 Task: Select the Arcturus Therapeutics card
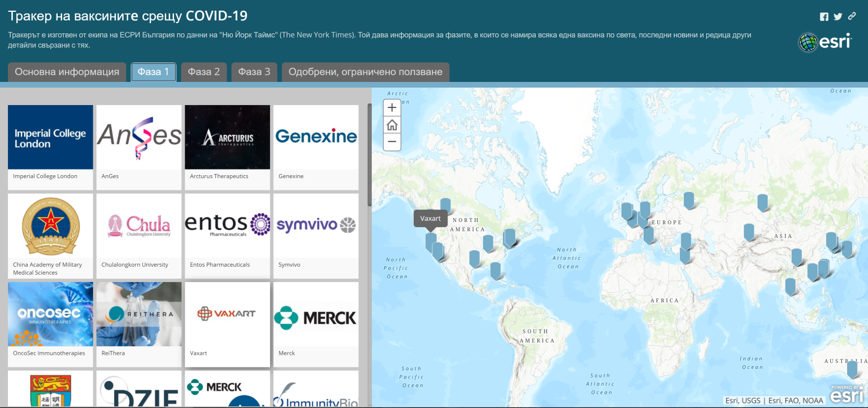227,147
